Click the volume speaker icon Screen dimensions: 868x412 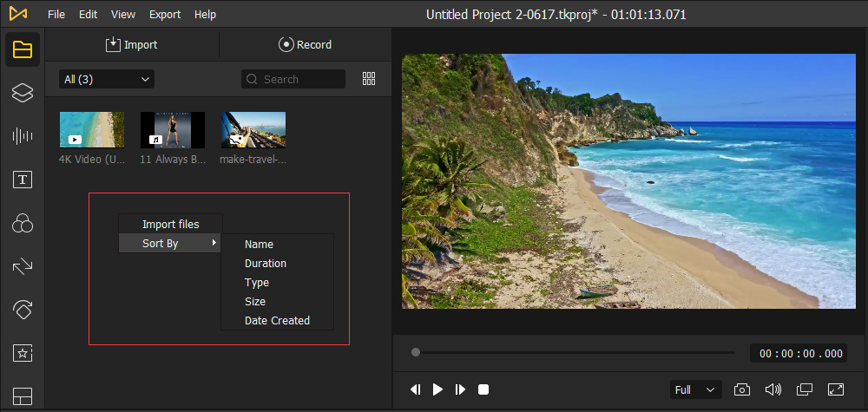tap(773, 389)
